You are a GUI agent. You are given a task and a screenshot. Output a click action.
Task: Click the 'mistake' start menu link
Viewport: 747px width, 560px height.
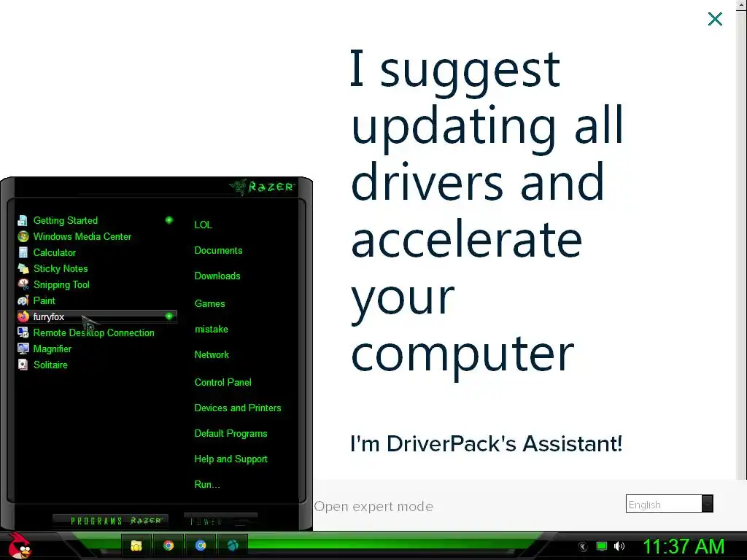(211, 329)
